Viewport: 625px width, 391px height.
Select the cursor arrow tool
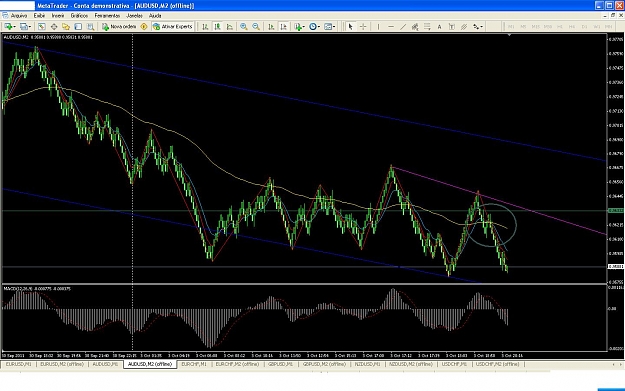[x=350, y=26]
